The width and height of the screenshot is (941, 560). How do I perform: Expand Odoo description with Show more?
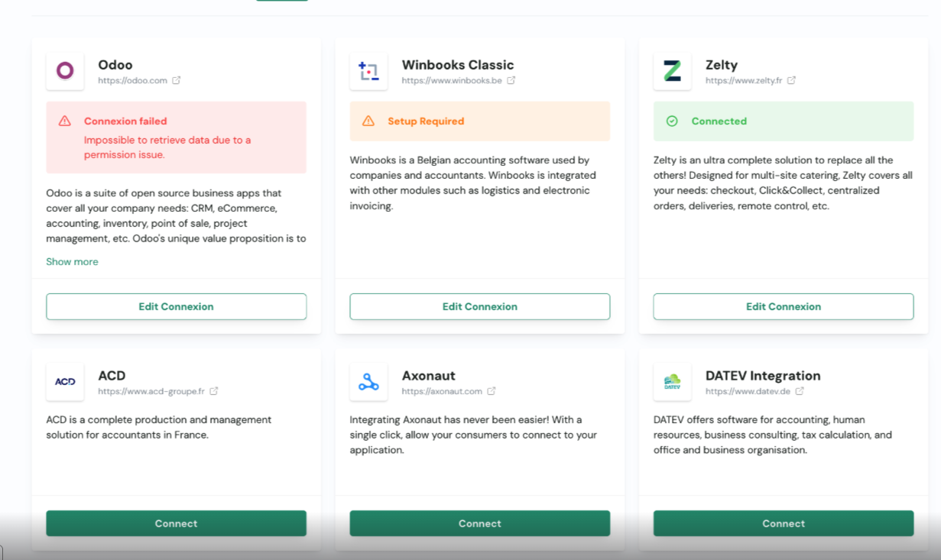click(72, 261)
